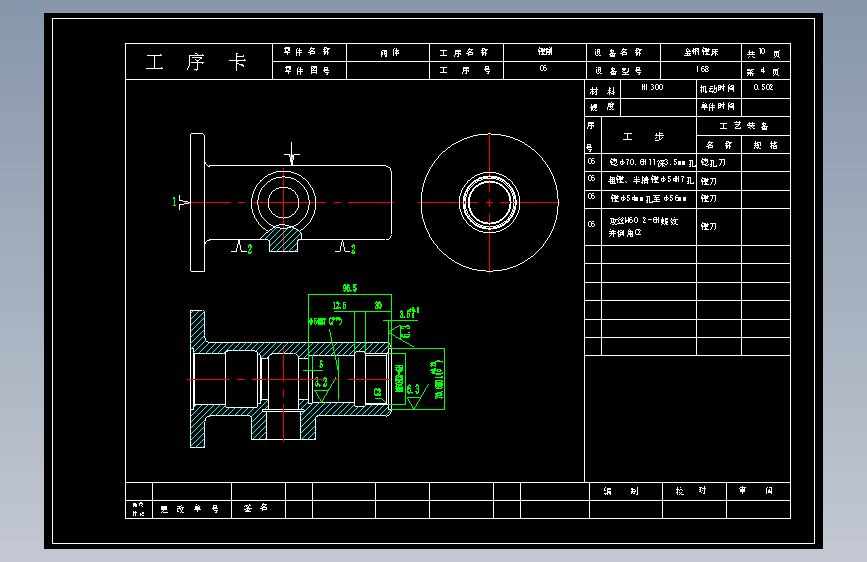
Task: Click the 工序号 label cell
Action: tap(466, 70)
